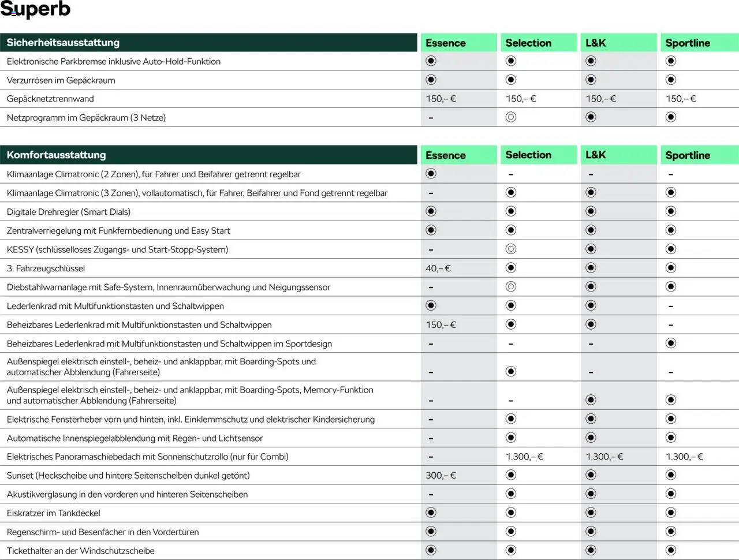This screenshot has height=560, width=739.
Task: Select the label "Zentralverriegelung mit Funkfernbedienung und Easy Start"
Action: (x=118, y=231)
